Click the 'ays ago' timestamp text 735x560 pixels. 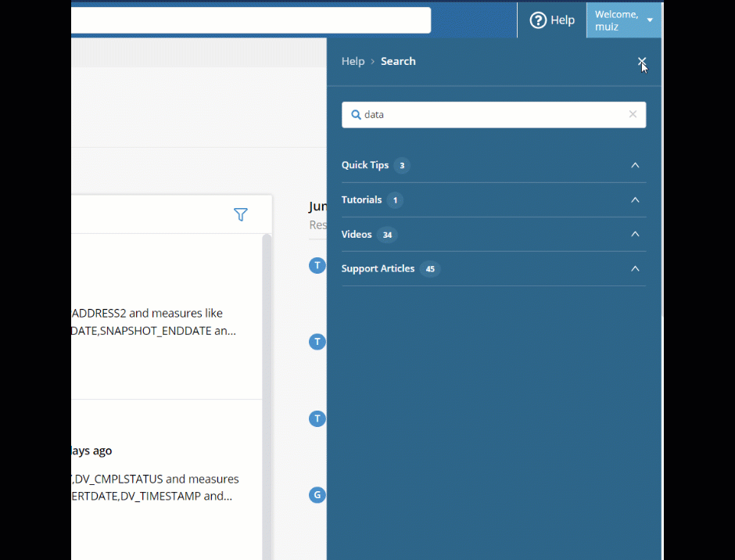91,451
